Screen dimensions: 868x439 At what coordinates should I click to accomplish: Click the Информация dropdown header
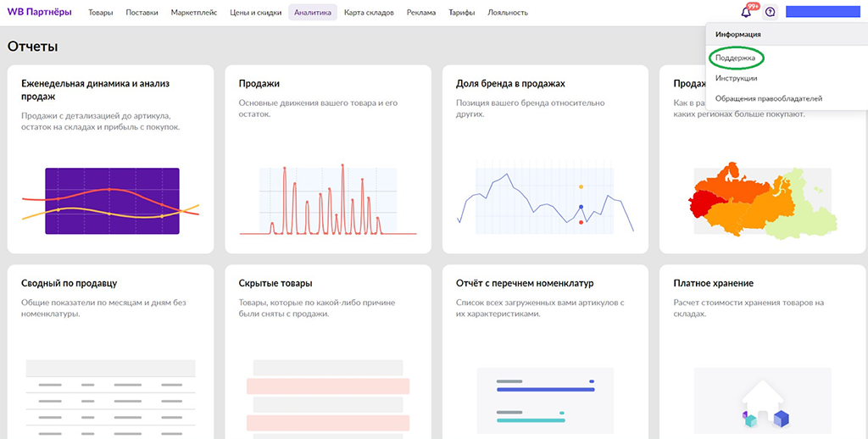coord(738,34)
